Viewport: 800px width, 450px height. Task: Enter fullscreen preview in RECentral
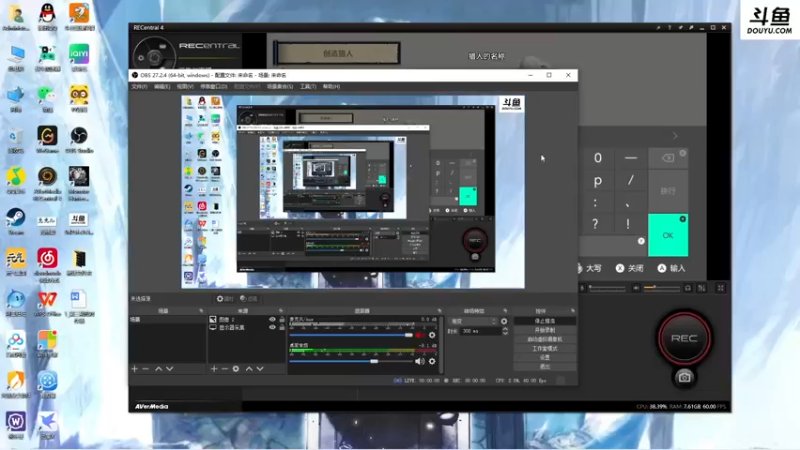pos(720,288)
